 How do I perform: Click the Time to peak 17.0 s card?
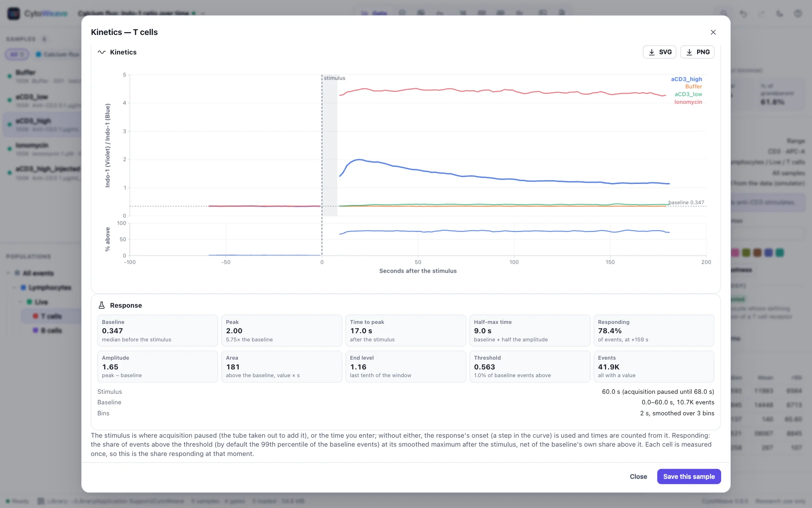[x=406, y=330]
